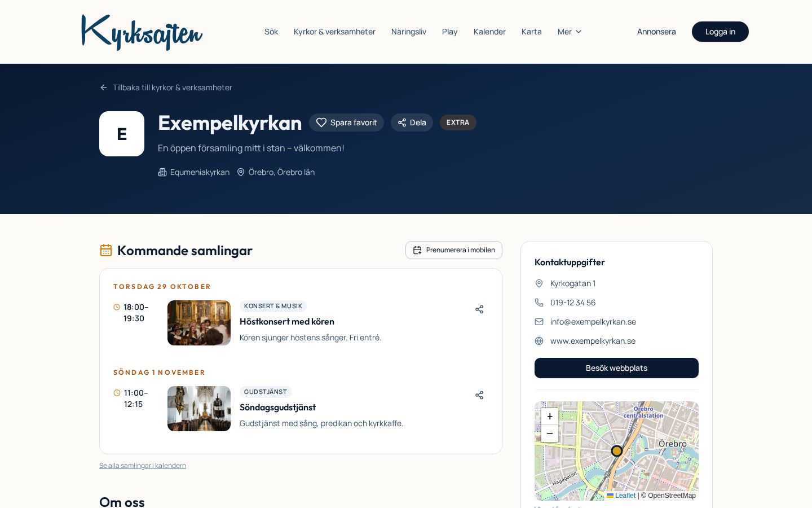Click the E avatar of Exempelkyrkan
Image resolution: width=812 pixels, height=508 pixels.
[x=122, y=134]
